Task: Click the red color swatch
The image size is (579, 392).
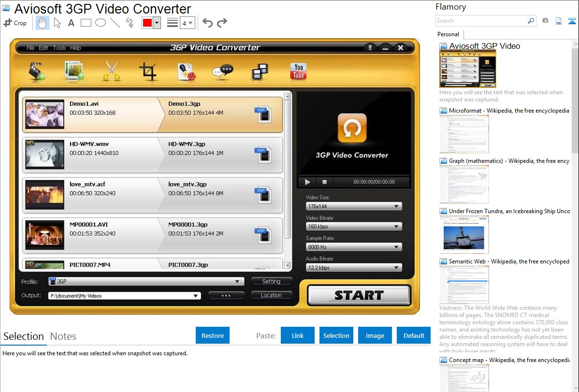Action: point(147,23)
